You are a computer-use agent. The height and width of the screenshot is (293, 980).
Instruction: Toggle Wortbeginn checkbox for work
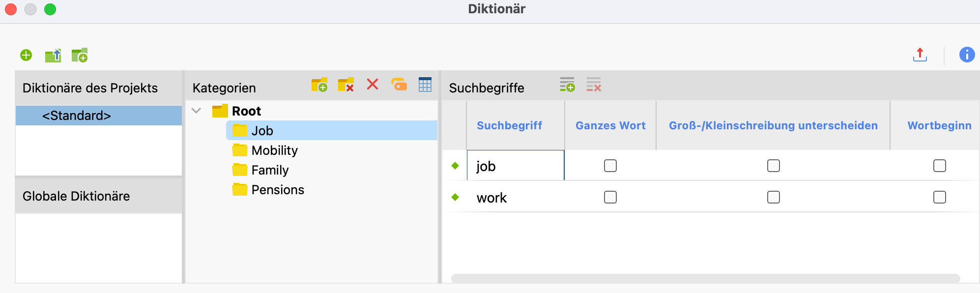pyautogui.click(x=940, y=197)
